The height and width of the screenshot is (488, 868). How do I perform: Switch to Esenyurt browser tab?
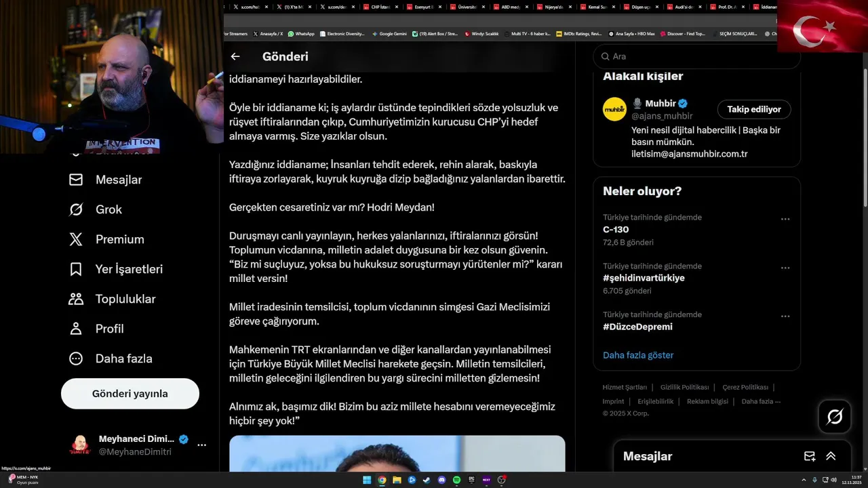tap(423, 7)
